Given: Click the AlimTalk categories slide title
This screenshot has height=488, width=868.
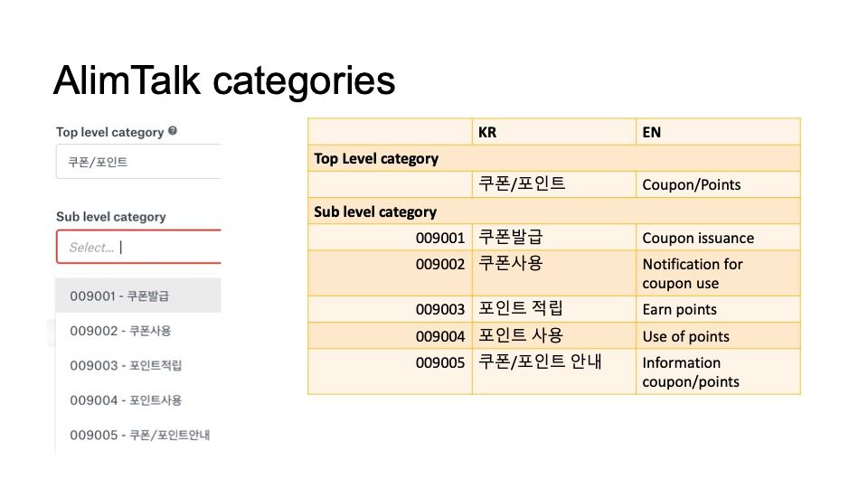Looking at the screenshot, I should tap(224, 80).
